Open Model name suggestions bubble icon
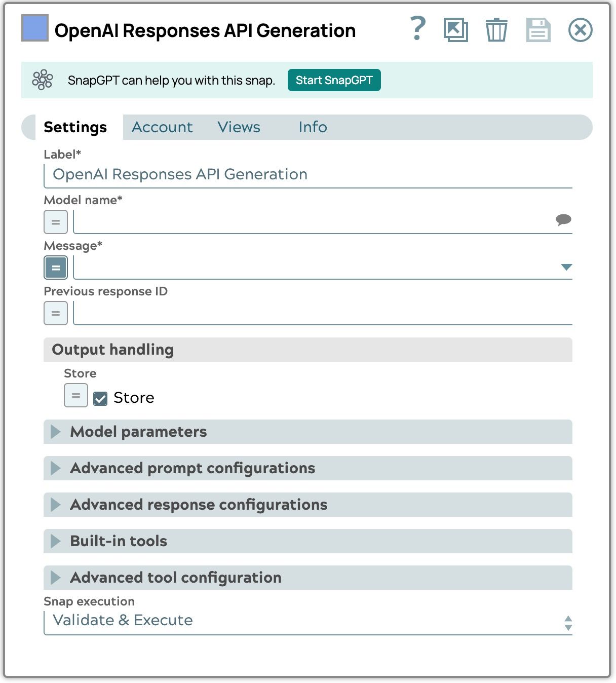Viewport: 616px width, 683px height. click(x=563, y=220)
